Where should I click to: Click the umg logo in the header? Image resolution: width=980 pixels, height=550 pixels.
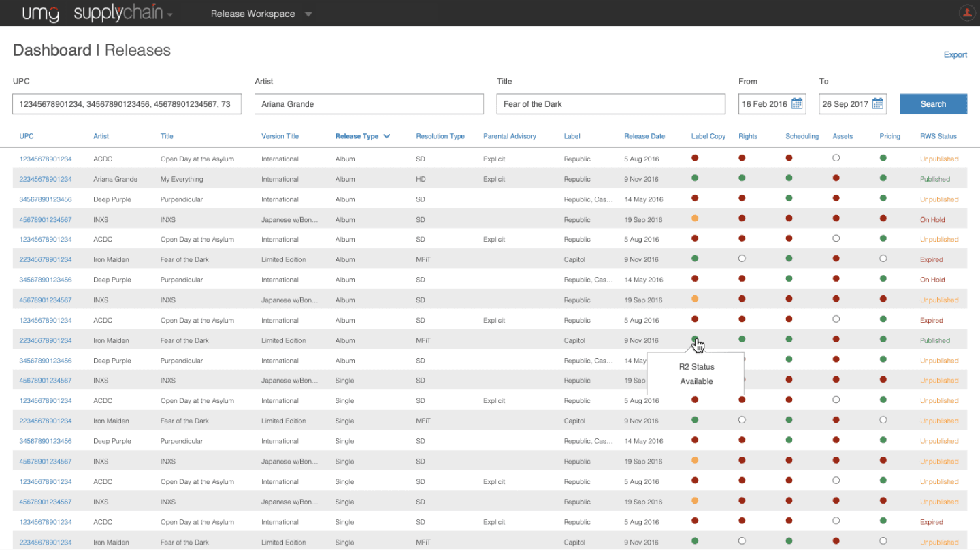[x=40, y=13]
